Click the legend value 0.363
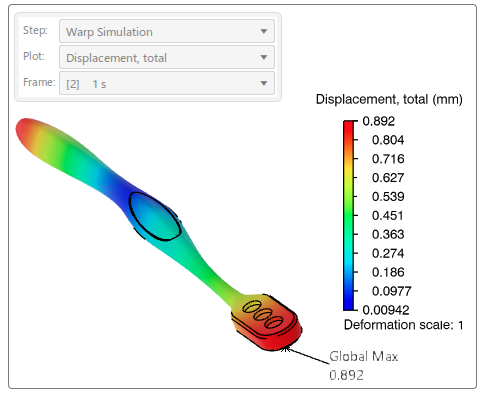The image size is (485, 393). pyautogui.click(x=388, y=234)
